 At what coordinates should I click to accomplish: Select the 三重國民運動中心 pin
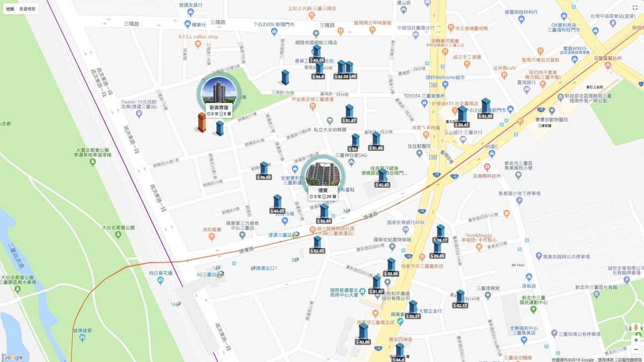[x=532, y=309]
